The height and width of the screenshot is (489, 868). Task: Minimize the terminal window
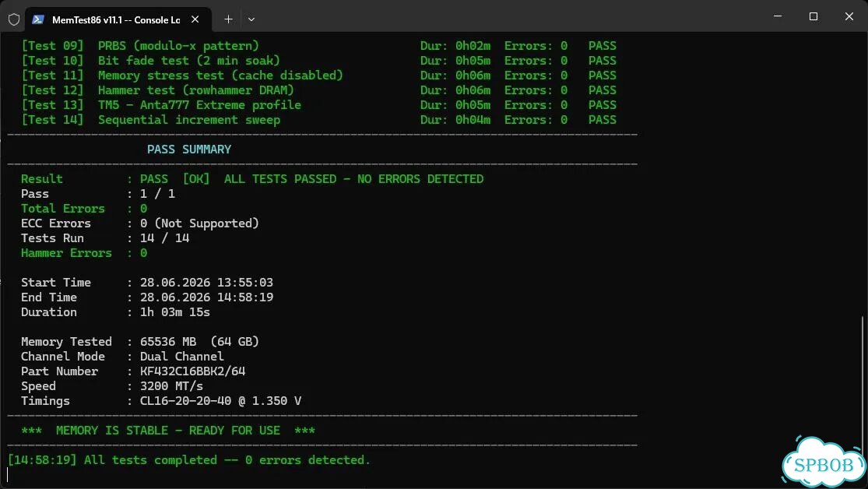click(x=778, y=16)
